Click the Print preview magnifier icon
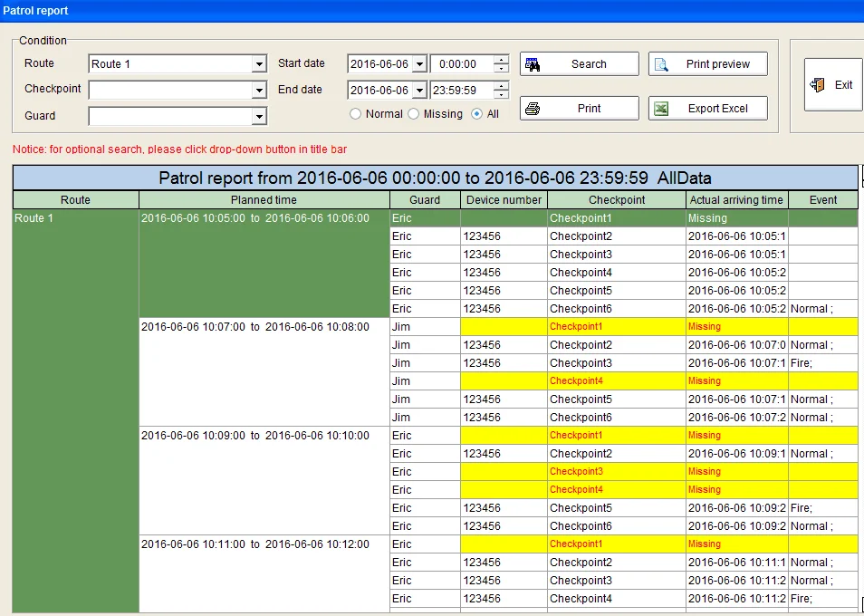This screenshot has width=864, height=616. [662, 64]
